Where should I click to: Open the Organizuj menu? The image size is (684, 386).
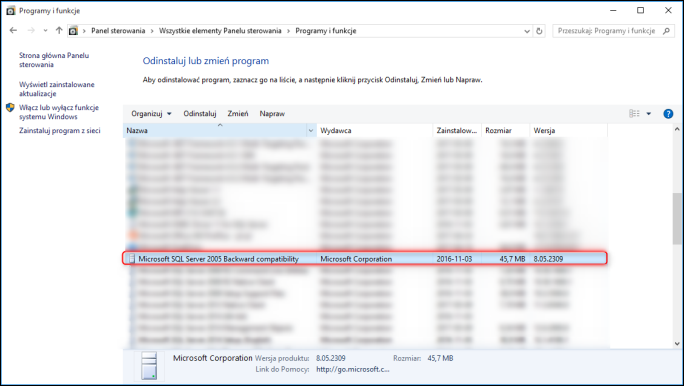[151, 114]
